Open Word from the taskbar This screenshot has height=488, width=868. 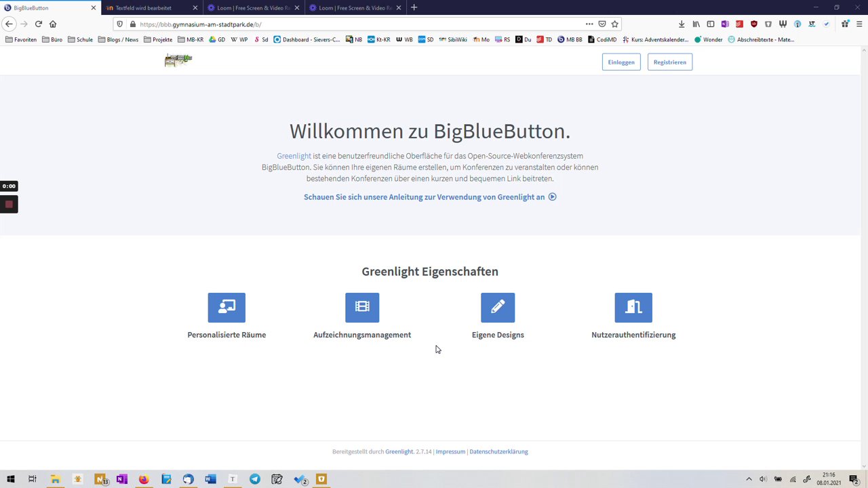[x=210, y=479]
